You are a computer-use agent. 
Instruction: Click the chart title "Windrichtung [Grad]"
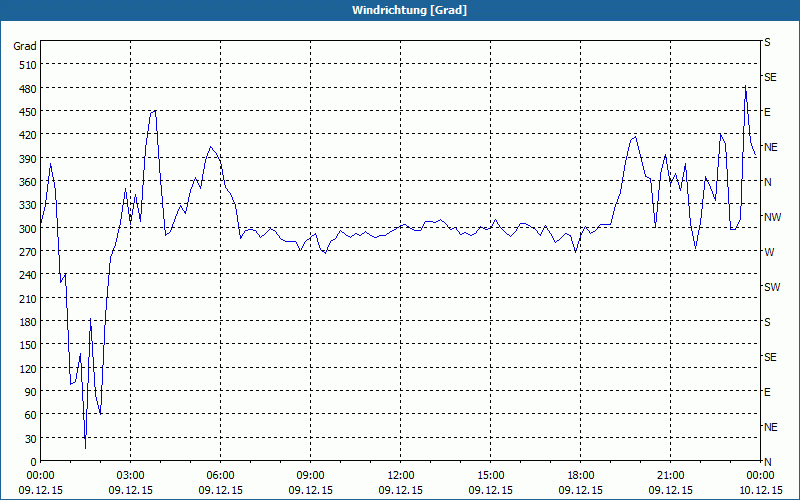click(409, 10)
